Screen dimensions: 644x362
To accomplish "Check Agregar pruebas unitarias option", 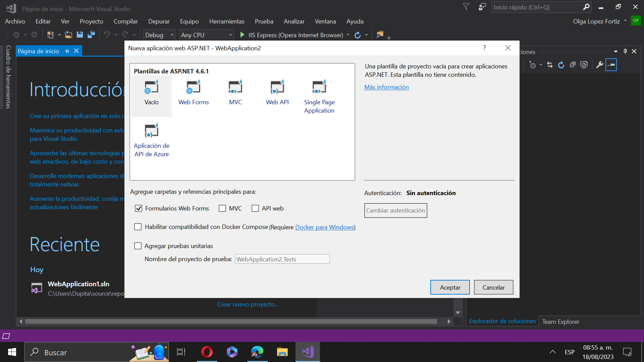I will 138,246.
